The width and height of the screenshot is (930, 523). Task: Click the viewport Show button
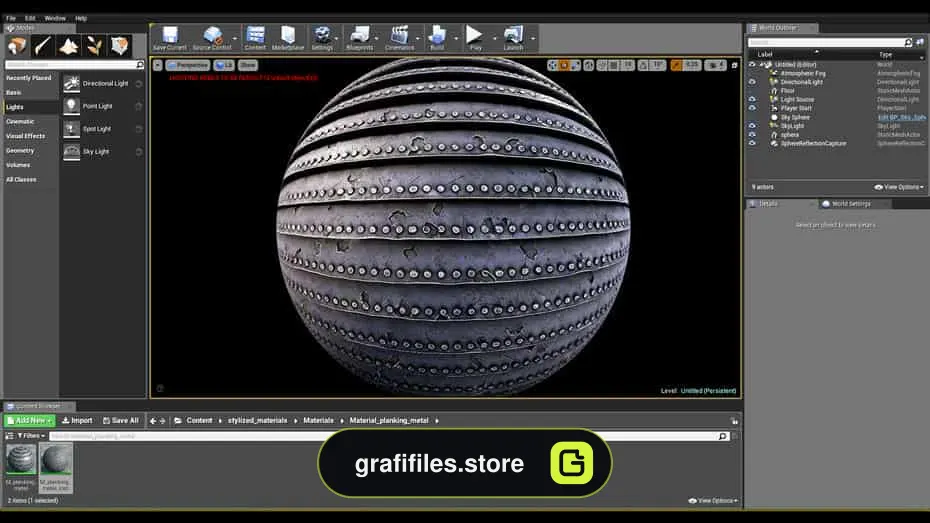(x=248, y=65)
